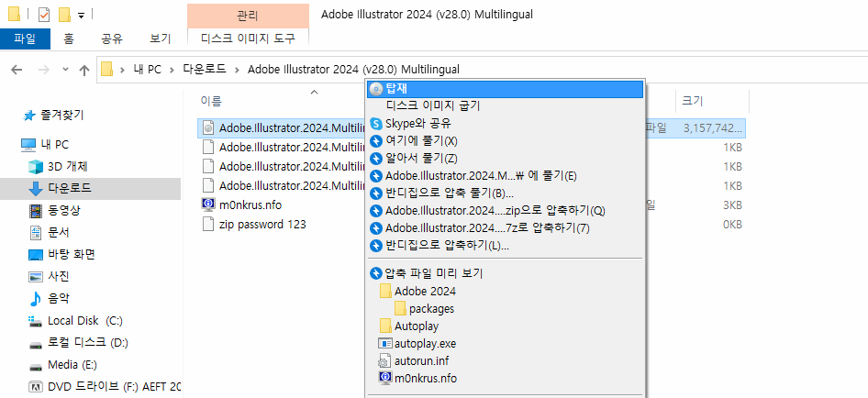868x398 pixels.
Task: Click the autorun.inf gear icon in the preview
Action: pos(384,361)
